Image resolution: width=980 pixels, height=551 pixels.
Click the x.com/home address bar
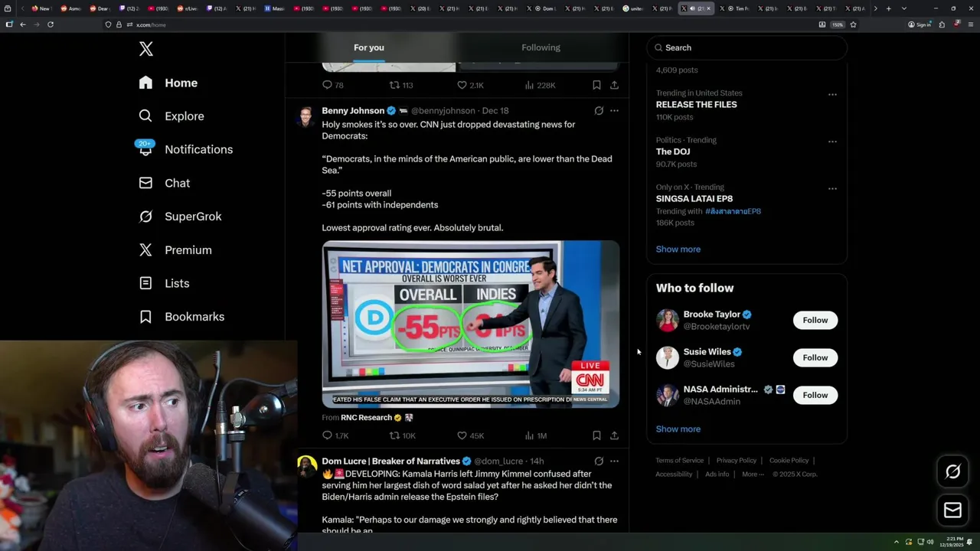459,24
